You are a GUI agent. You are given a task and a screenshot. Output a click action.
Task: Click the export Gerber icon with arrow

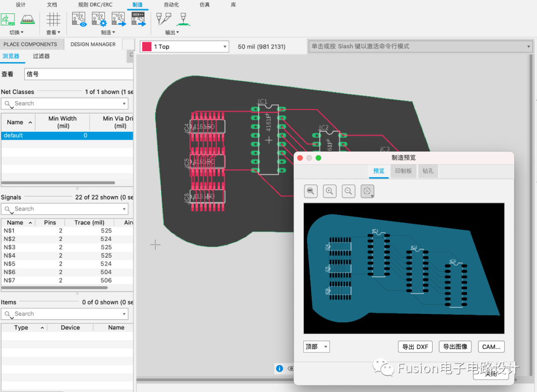tap(119, 19)
